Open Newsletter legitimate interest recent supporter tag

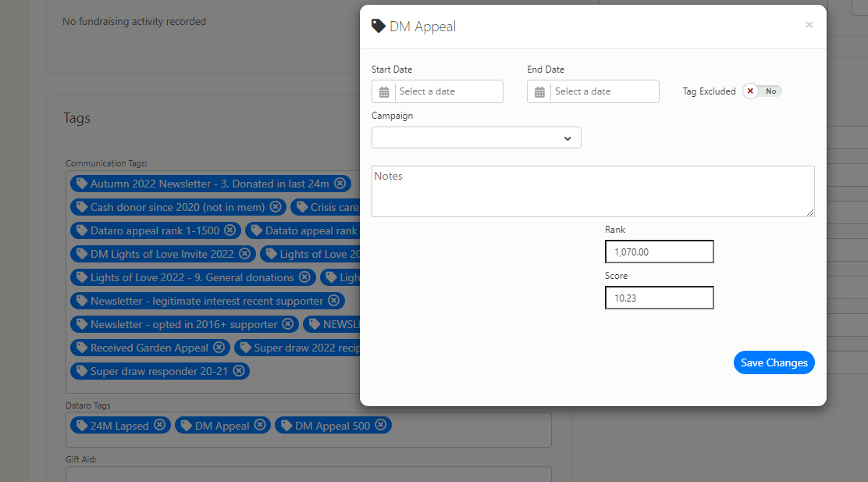[x=207, y=300]
